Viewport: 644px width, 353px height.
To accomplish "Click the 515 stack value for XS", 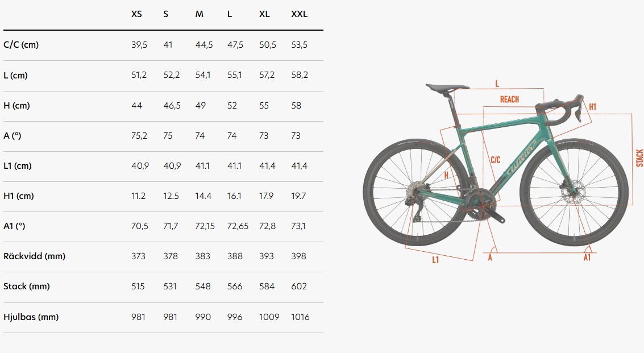I will pyautogui.click(x=138, y=286).
